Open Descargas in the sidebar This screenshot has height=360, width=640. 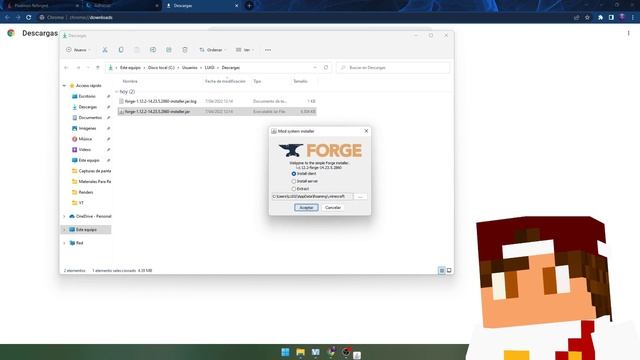[88, 107]
